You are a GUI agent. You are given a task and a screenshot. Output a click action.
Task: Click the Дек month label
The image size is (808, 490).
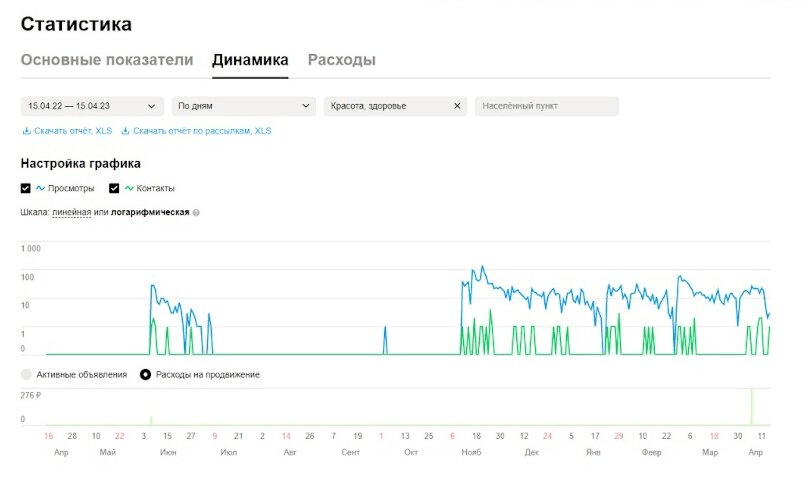tap(531, 452)
